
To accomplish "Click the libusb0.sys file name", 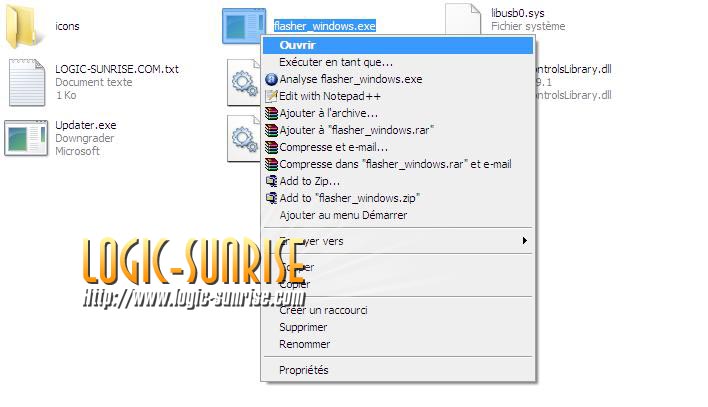I will pyautogui.click(x=517, y=13).
